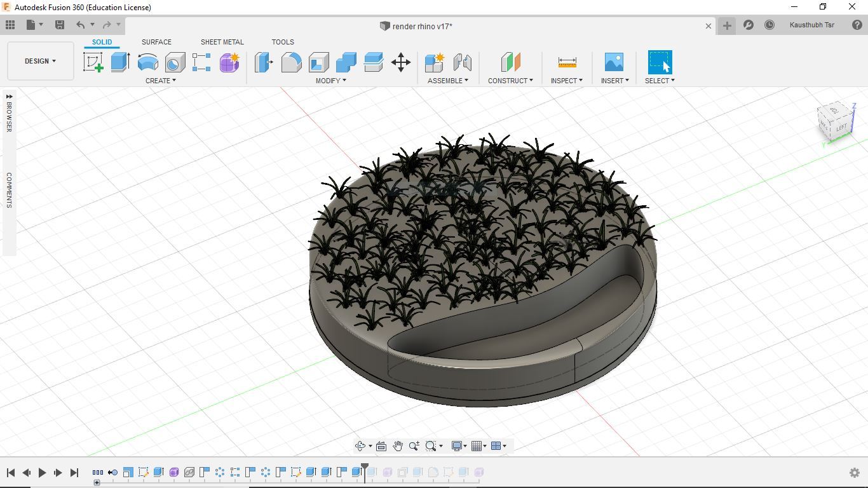Play the design timeline
Viewport: 868px width, 488px height.
coord(42,473)
